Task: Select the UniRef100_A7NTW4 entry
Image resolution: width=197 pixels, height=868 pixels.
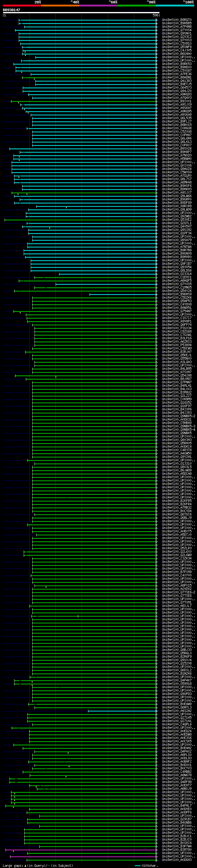Action: click(x=176, y=247)
